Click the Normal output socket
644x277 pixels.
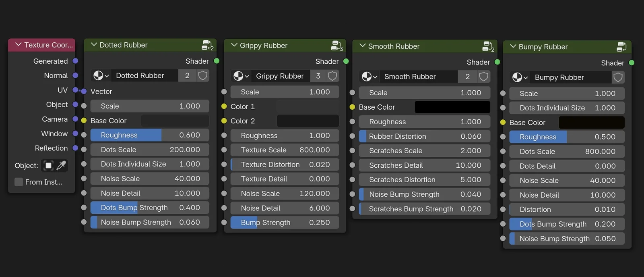pos(75,75)
